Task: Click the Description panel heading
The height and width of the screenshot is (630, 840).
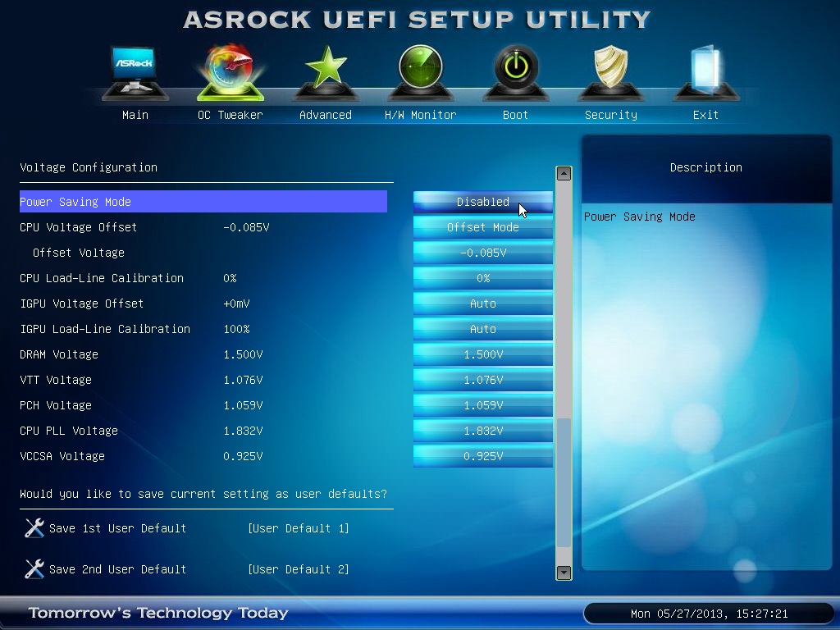Action: [x=706, y=167]
